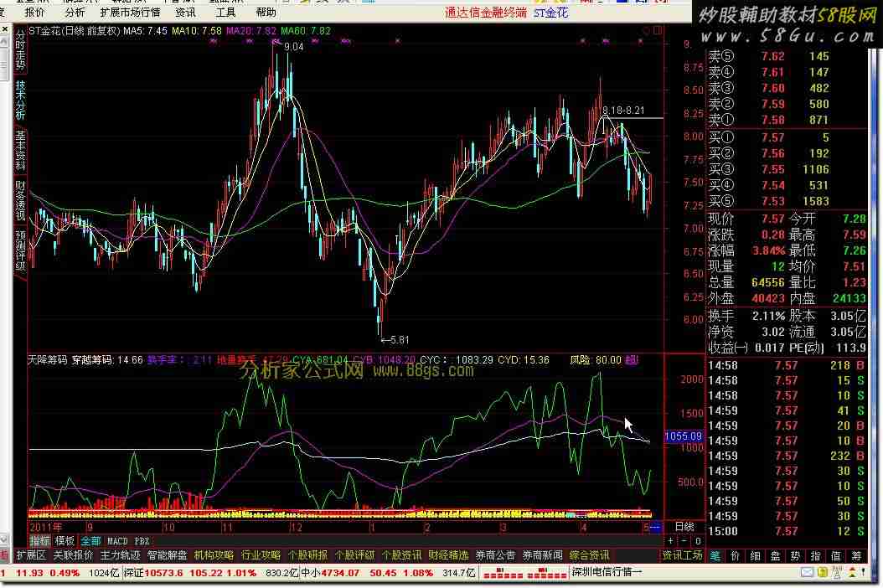This screenshot has width=883, height=588.
Task: Click the 指 index tab
Action: [815, 555]
